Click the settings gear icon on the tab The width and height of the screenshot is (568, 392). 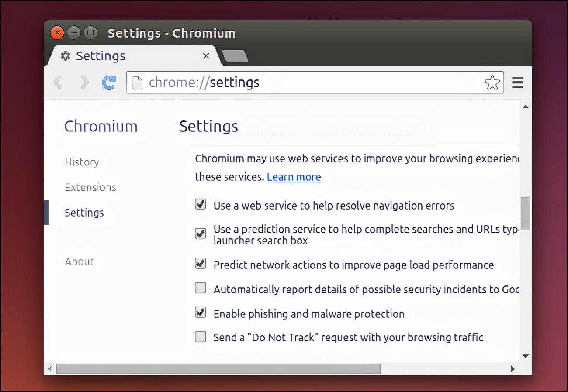point(65,56)
